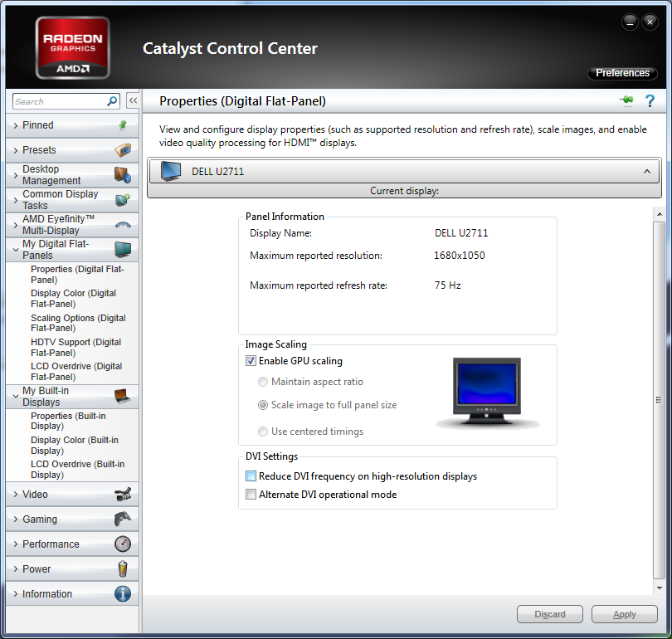Expand the Information section

(x=72, y=593)
